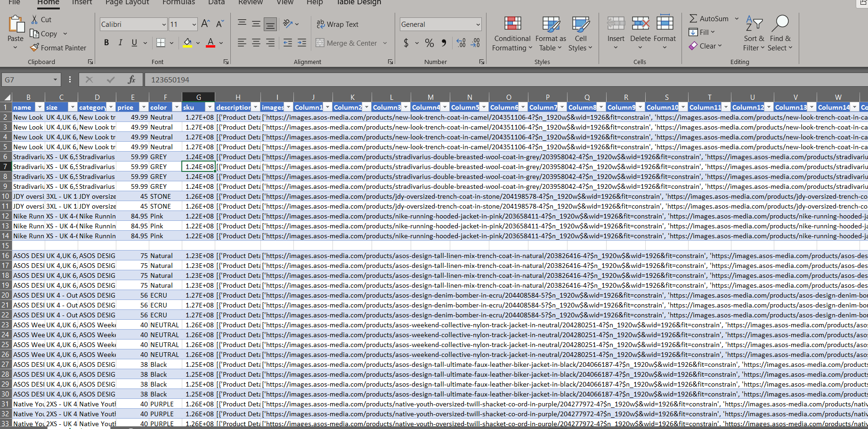Open Sort & Filter menu
Viewport: 868px width, 429px height.
[x=754, y=33]
